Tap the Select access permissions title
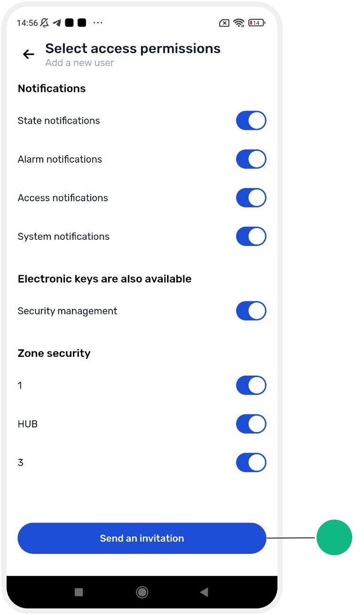This screenshot has width=364, height=615. 133,48
